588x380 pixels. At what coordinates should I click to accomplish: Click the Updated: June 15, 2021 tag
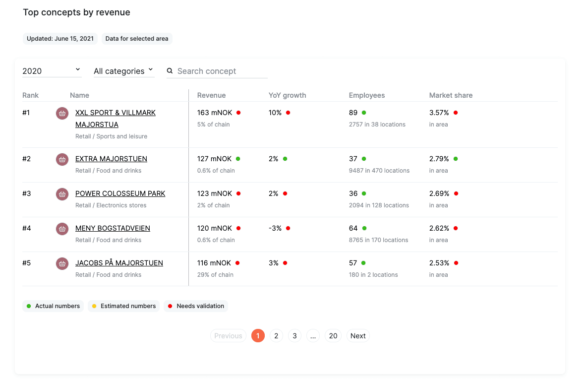pyautogui.click(x=60, y=39)
